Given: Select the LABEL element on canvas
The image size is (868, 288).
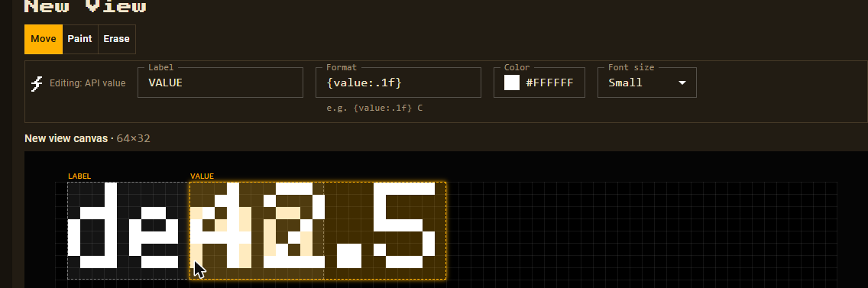Looking at the screenshot, I should click(128, 231).
